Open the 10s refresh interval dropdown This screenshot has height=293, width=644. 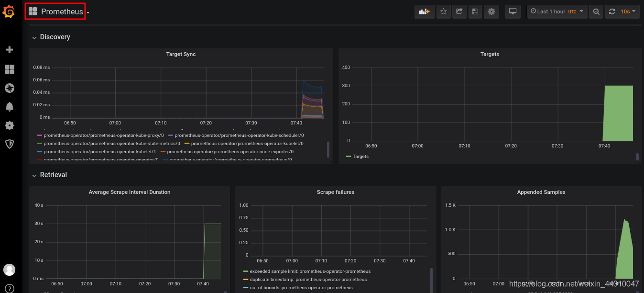628,11
